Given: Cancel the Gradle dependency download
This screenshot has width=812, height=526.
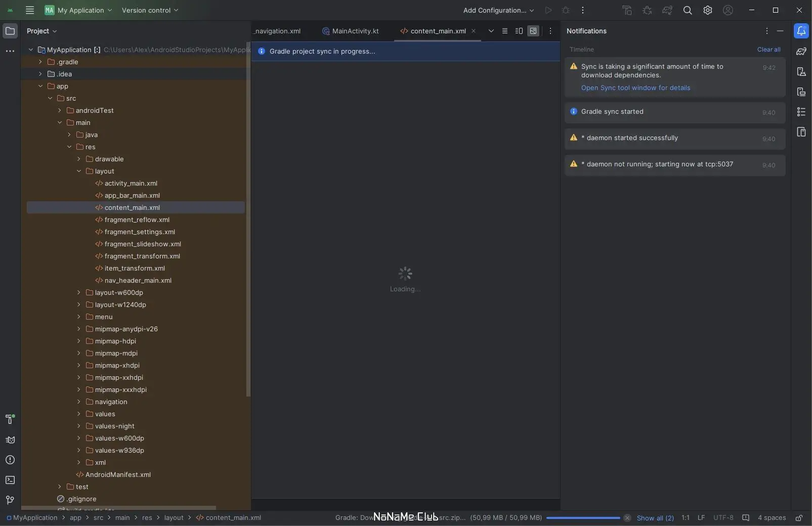Looking at the screenshot, I should [x=627, y=518].
